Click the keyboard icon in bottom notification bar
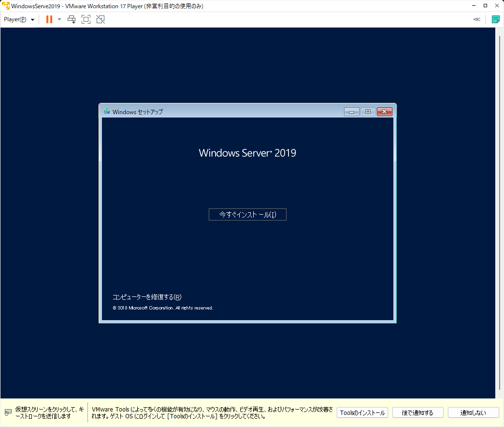Viewport: 504px width, 427px height. [x=8, y=412]
